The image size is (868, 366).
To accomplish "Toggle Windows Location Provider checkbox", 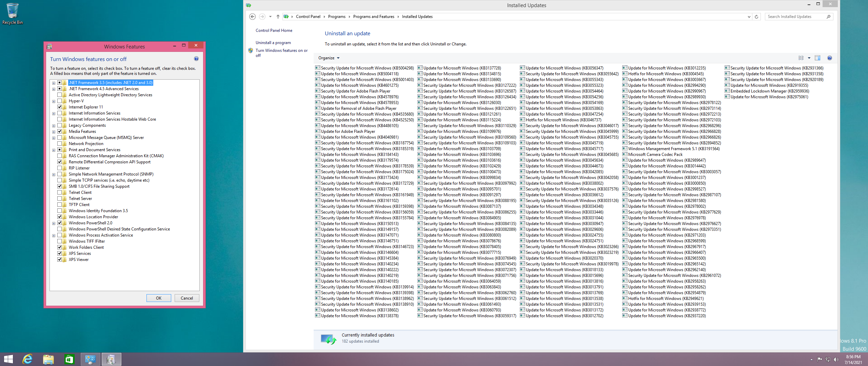I will [60, 217].
